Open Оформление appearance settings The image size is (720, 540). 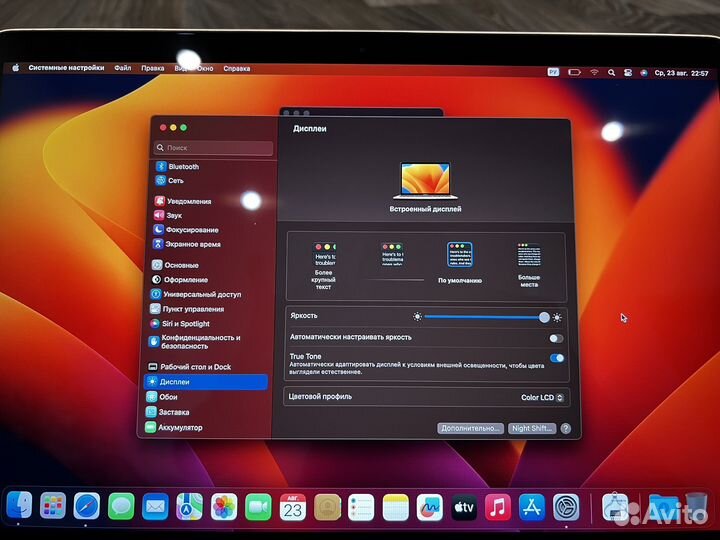(x=180, y=280)
